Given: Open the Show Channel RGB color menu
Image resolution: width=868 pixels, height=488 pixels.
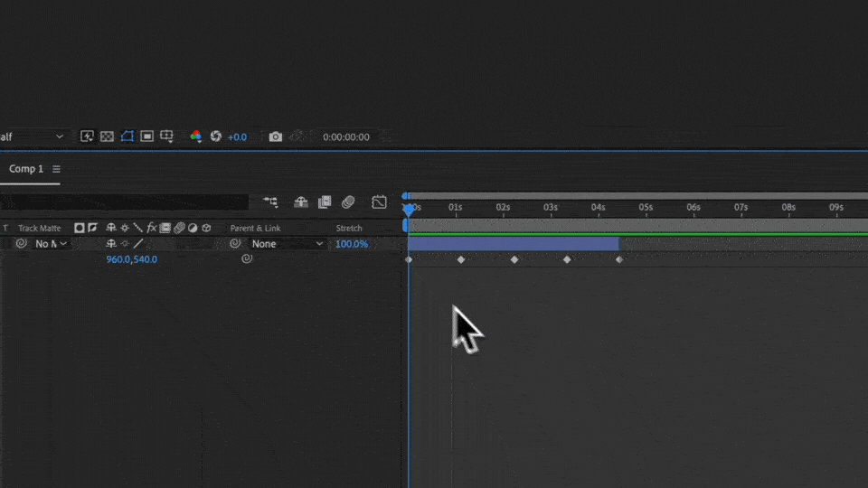Looking at the screenshot, I should (x=195, y=136).
